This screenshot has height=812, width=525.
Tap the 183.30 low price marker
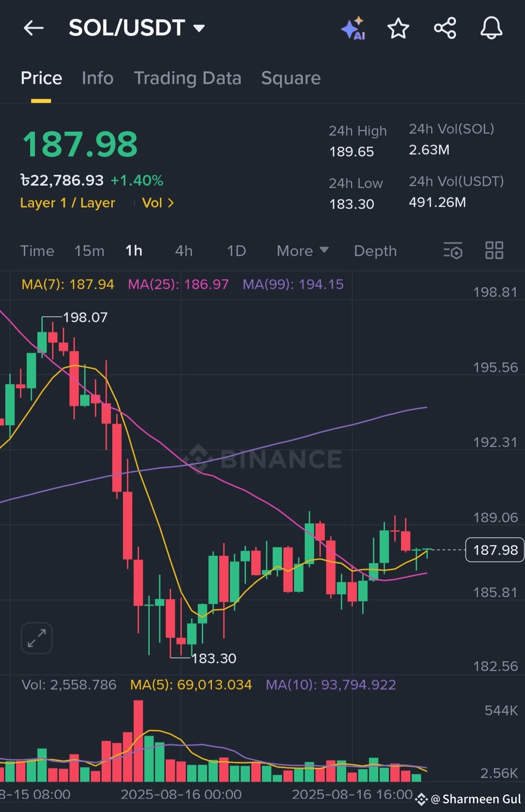pos(214,658)
